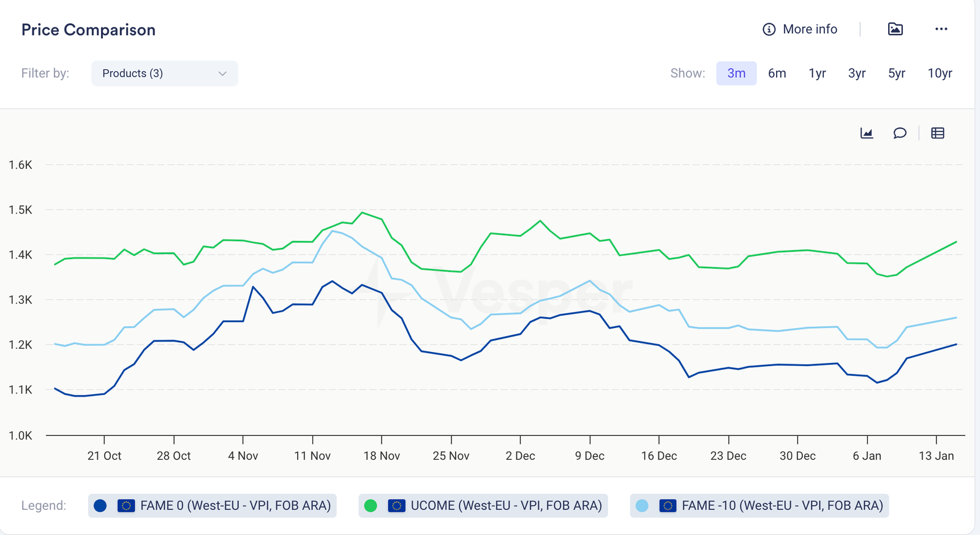
Task: Click the More info circle icon
Action: click(x=769, y=29)
